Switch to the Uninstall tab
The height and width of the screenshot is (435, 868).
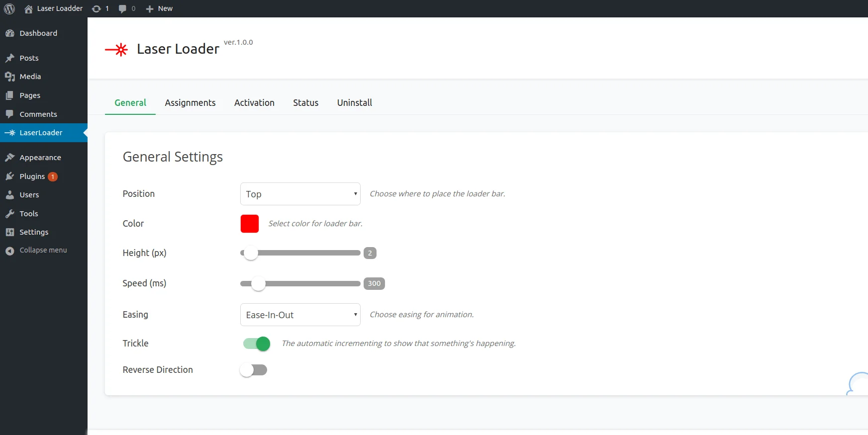355,103
